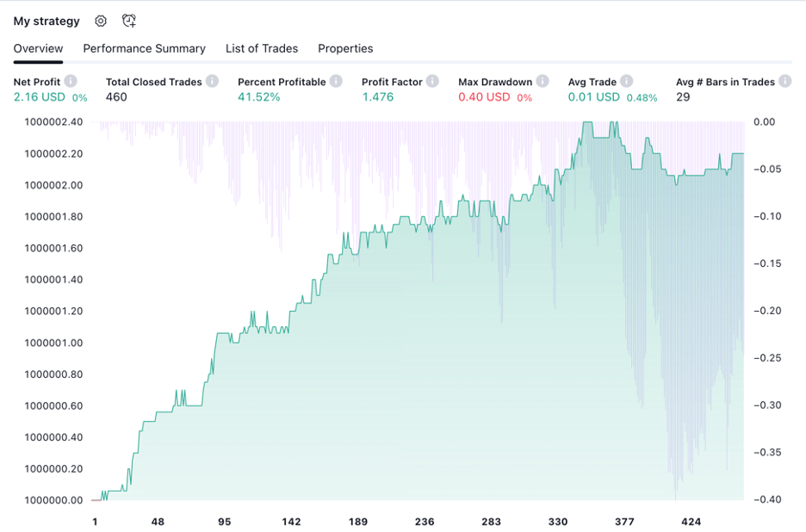The image size is (806, 532).
Task: Add alert on strategy clock icon
Action: coord(128,21)
